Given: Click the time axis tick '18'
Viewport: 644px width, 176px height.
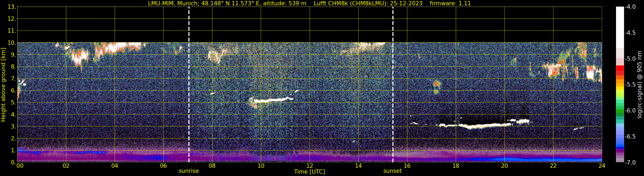Looking at the screenshot, I should 456,166.
